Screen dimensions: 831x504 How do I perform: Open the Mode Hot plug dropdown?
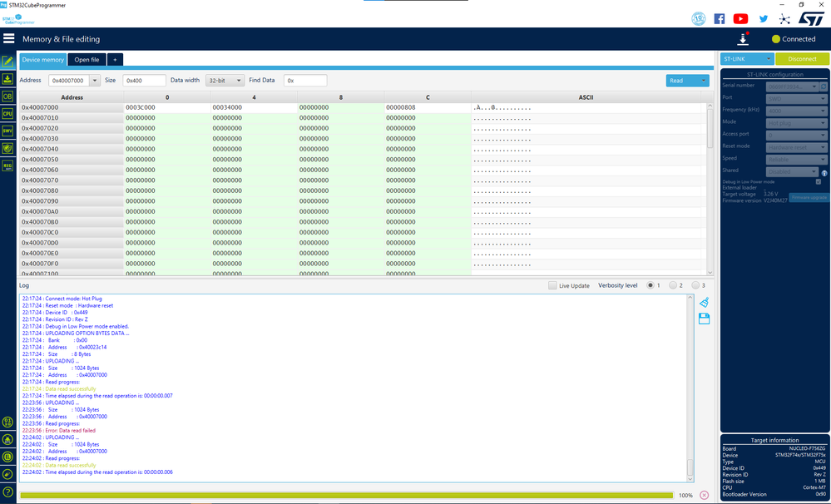[796, 123]
